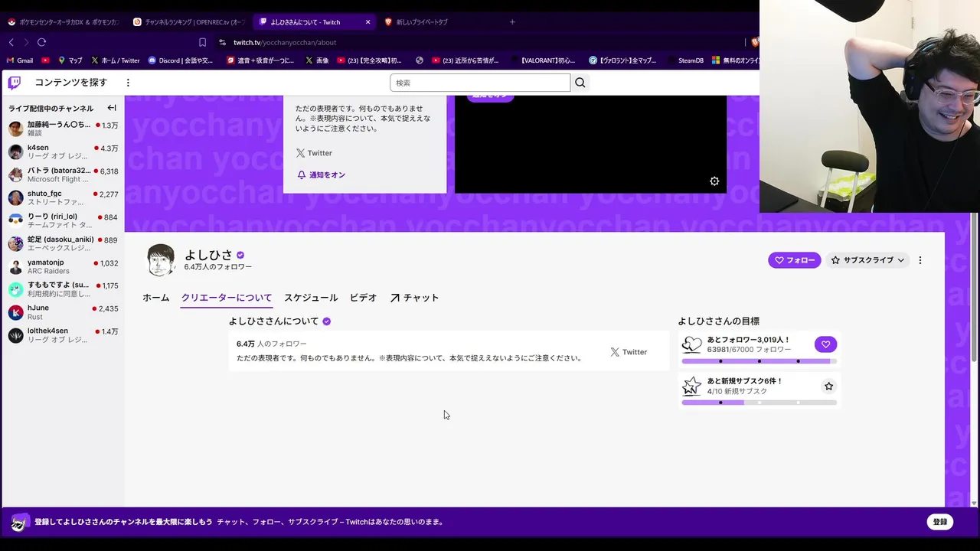Open the ホーム / Twitter bookmark
Viewport: 980px width, 551px height.
click(115, 60)
